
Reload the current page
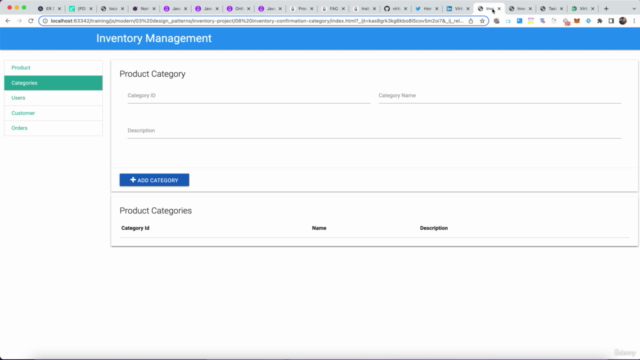pos(31,21)
